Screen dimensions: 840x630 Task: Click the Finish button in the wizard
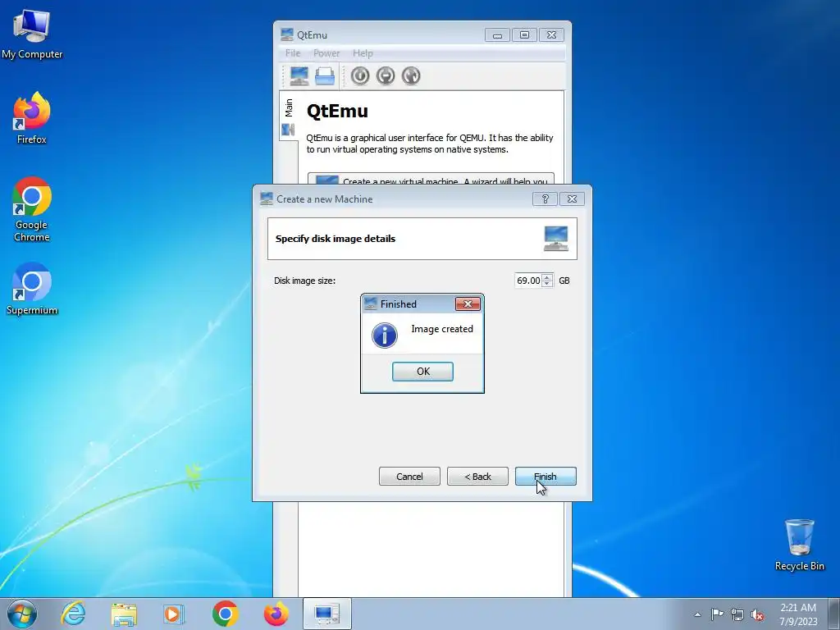pos(546,477)
